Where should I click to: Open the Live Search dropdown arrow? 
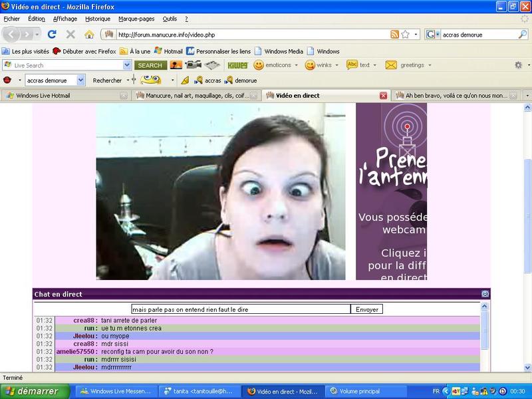click(x=127, y=65)
